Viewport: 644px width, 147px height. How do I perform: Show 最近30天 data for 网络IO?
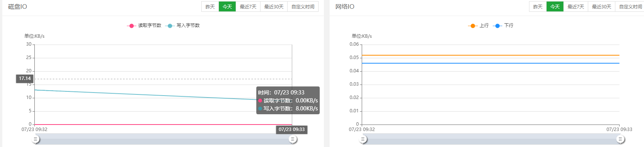pyautogui.click(x=602, y=7)
